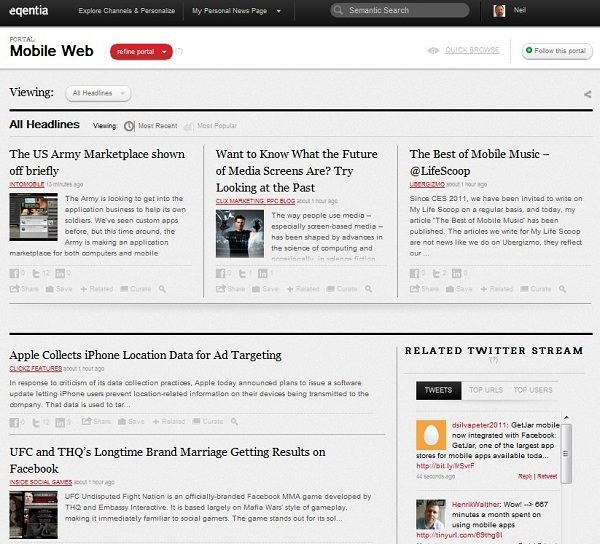Click into the Semantic Search field
The image size is (600, 544).
click(400, 10)
